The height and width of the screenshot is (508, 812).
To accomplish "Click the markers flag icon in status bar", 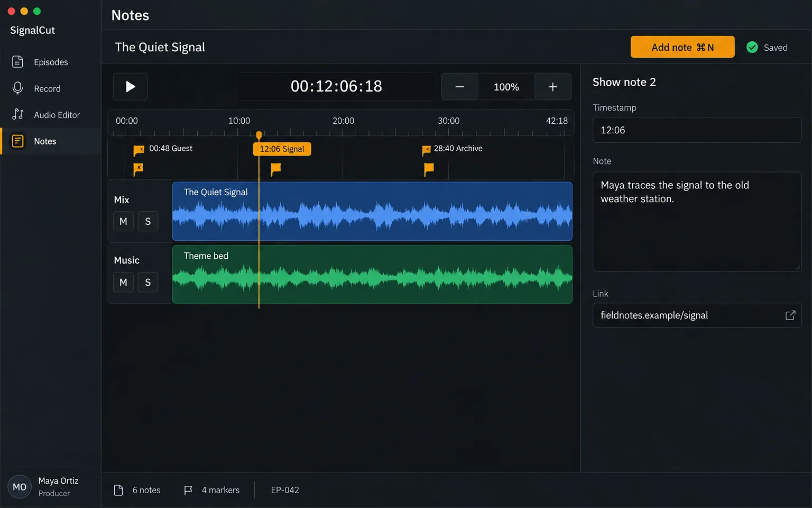I will pyautogui.click(x=188, y=491).
